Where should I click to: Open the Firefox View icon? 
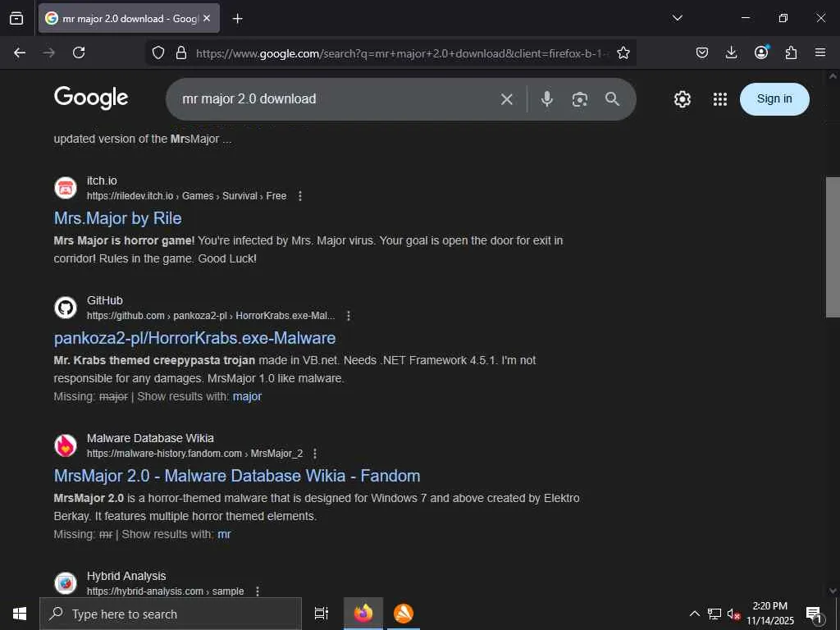[x=16, y=18]
